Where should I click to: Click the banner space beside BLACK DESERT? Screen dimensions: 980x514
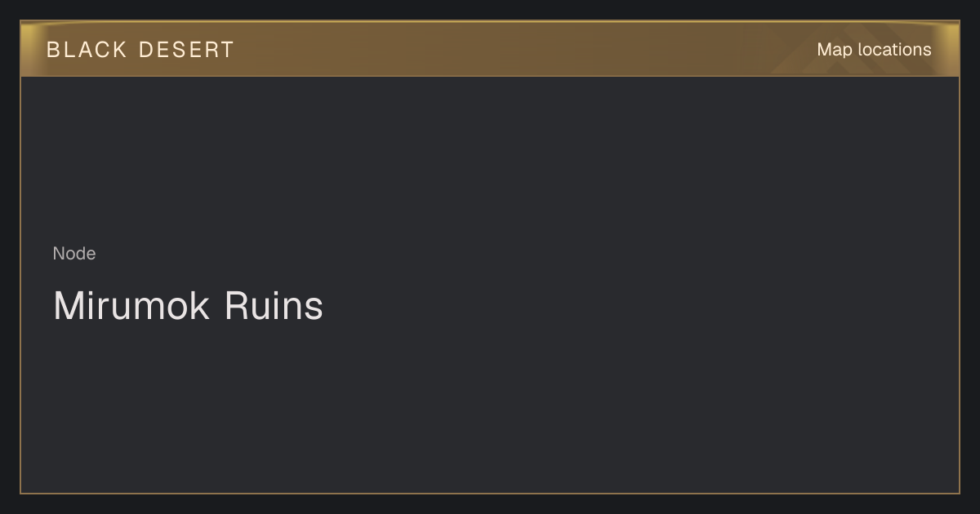click(x=506, y=50)
